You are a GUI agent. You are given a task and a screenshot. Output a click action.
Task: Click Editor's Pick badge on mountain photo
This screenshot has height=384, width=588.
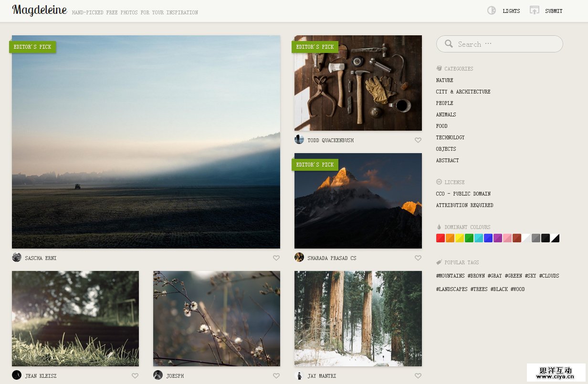315,165
